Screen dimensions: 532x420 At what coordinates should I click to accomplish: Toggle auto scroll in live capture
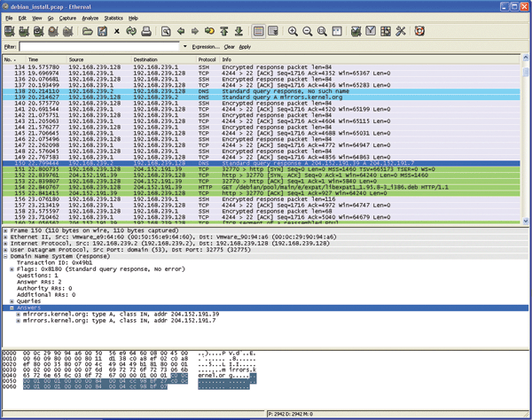click(x=273, y=31)
